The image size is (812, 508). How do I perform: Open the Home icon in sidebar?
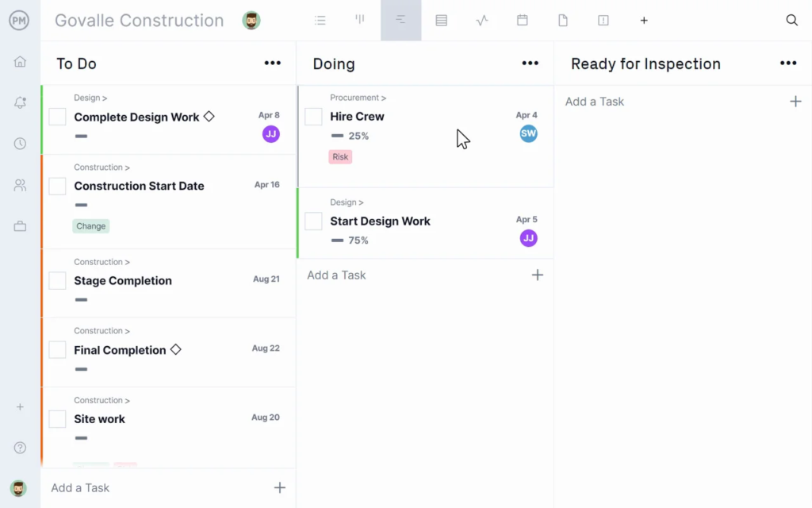point(20,62)
